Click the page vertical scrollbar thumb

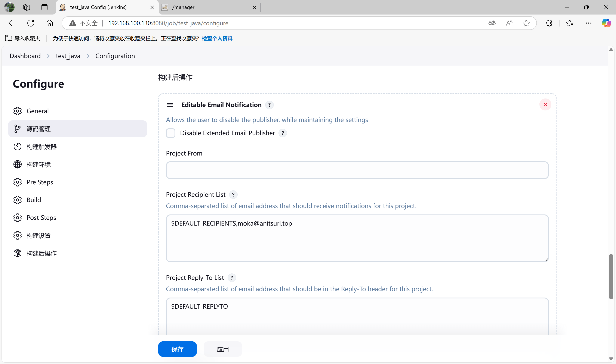coord(611,276)
